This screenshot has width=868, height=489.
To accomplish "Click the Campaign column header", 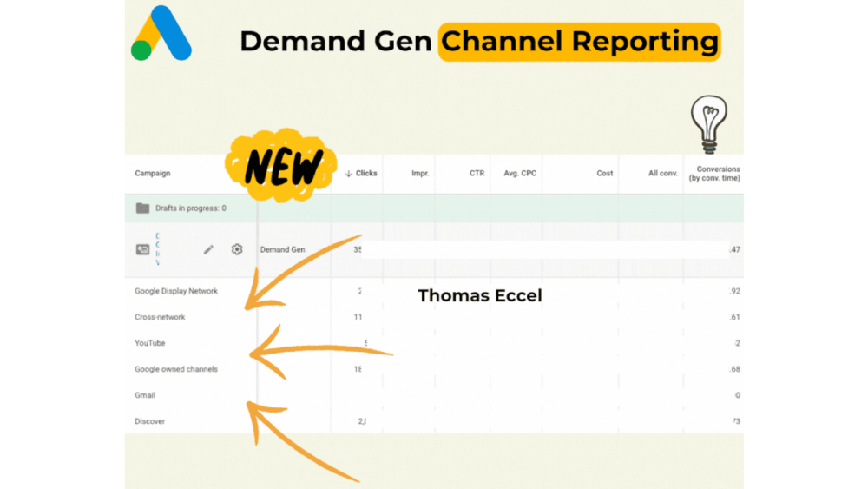I will [153, 174].
